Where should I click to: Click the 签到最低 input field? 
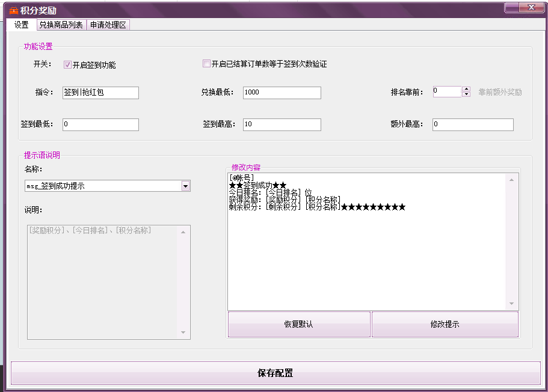pyautogui.click(x=100, y=124)
